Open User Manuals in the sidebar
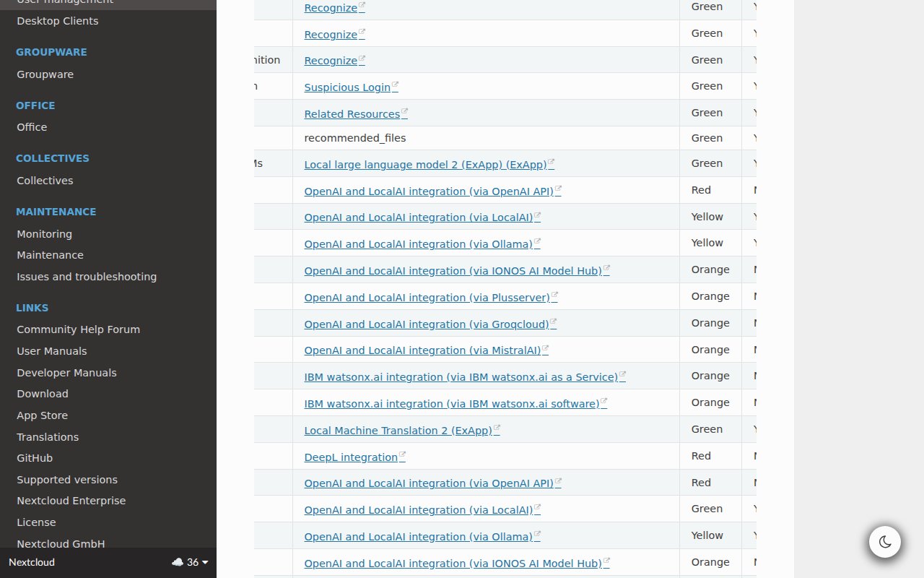 [x=51, y=351]
